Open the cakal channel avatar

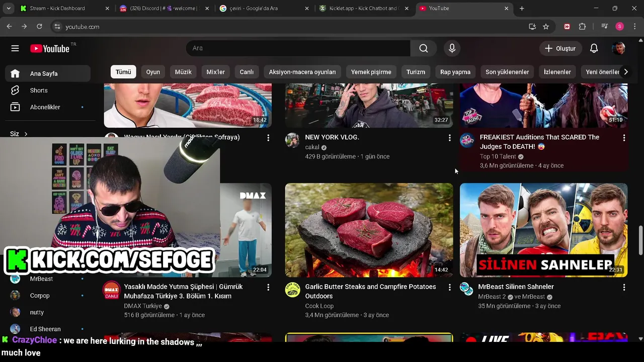pos(292,140)
